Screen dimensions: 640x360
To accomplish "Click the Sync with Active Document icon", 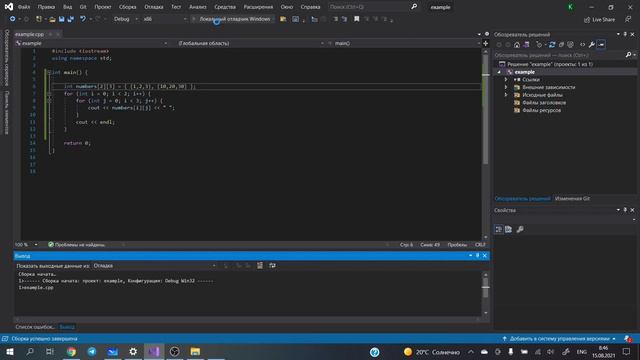I will point(552,44).
